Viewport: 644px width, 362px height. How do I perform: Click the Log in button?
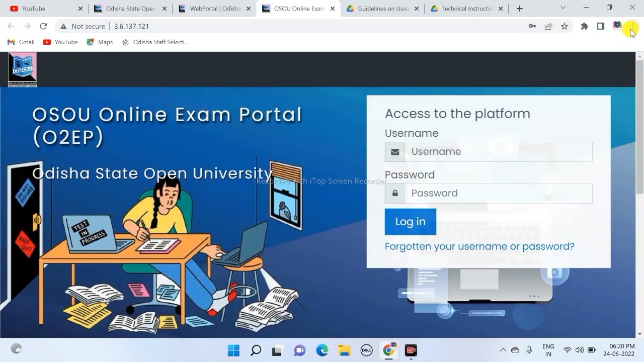pyautogui.click(x=411, y=222)
